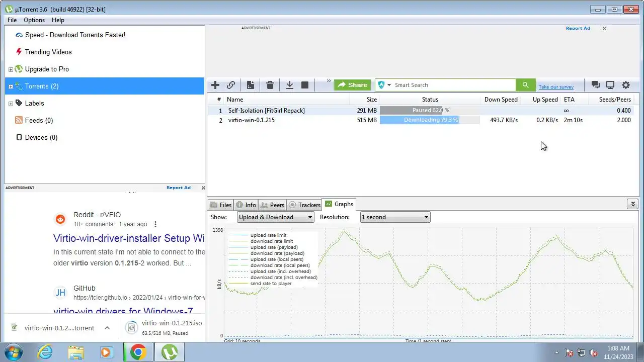The width and height of the screenshot is (644, 362).
Task: Sort by Down Speed column header
Action: (x=500, y=100)
